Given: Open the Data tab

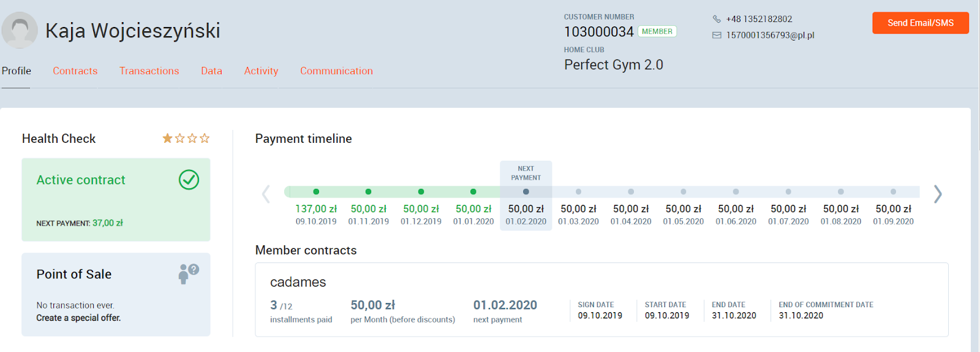Looking at the screenshot, I should [211, 71].
